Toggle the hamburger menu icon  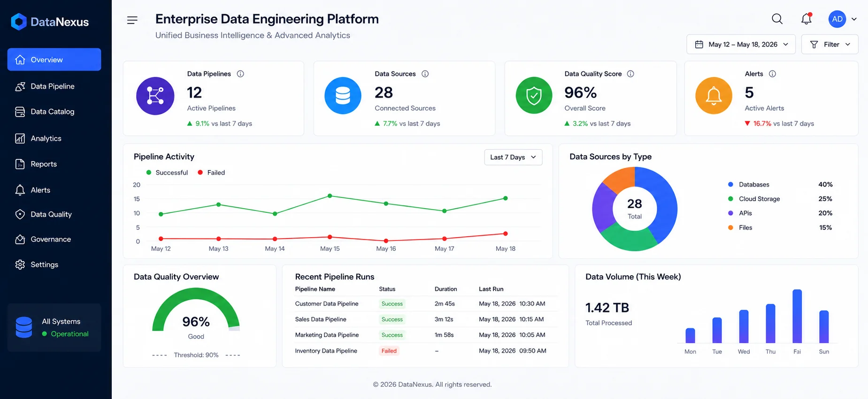(x=132, y=20)
